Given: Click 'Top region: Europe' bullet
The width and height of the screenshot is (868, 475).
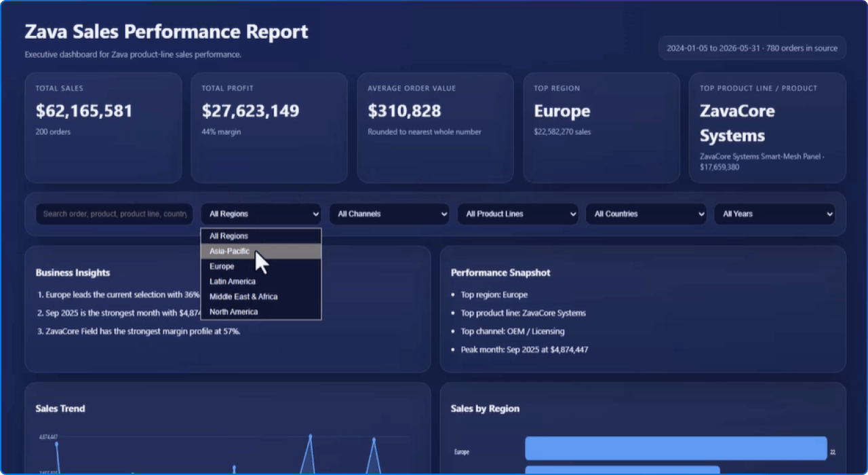Looking at the screenshot, I should (494, 294).
